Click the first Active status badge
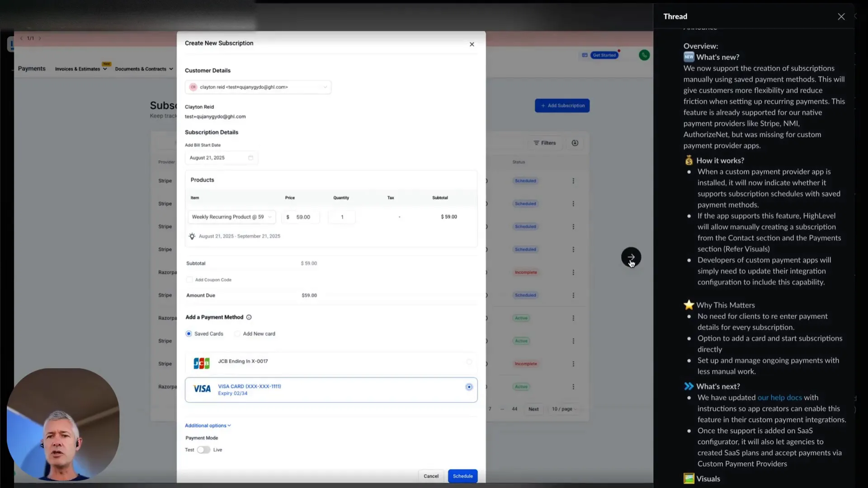The width and height of the screenshot is (868, 488). pyautogui.click(x=521, y=318)
